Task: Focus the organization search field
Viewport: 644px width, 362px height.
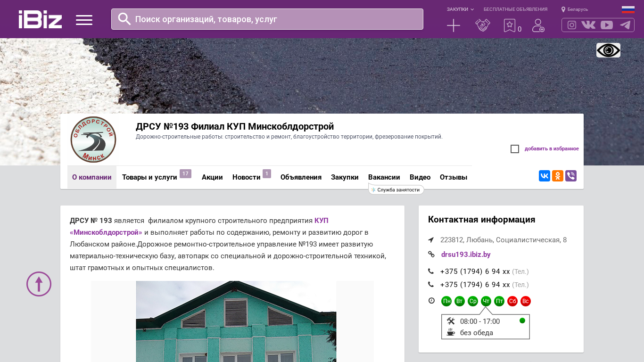Action: [267, 19]
